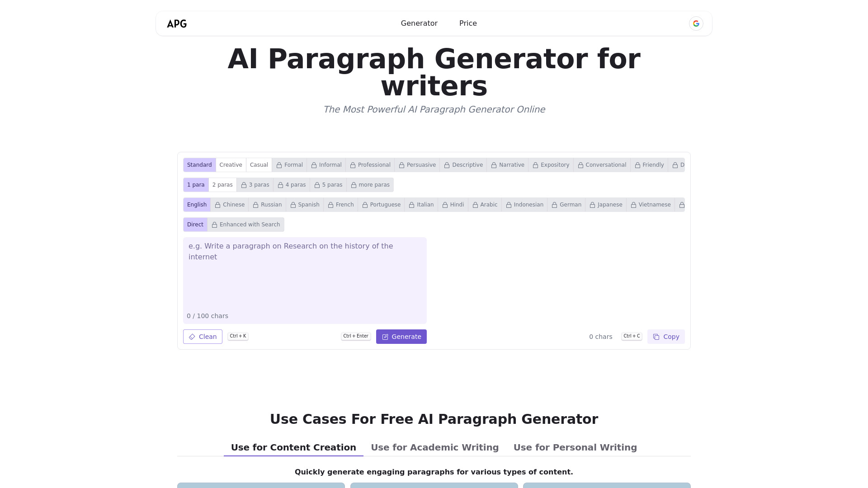Toggle Enhanced with Search mode
868x488 pixels.
(x=245, y=224)
